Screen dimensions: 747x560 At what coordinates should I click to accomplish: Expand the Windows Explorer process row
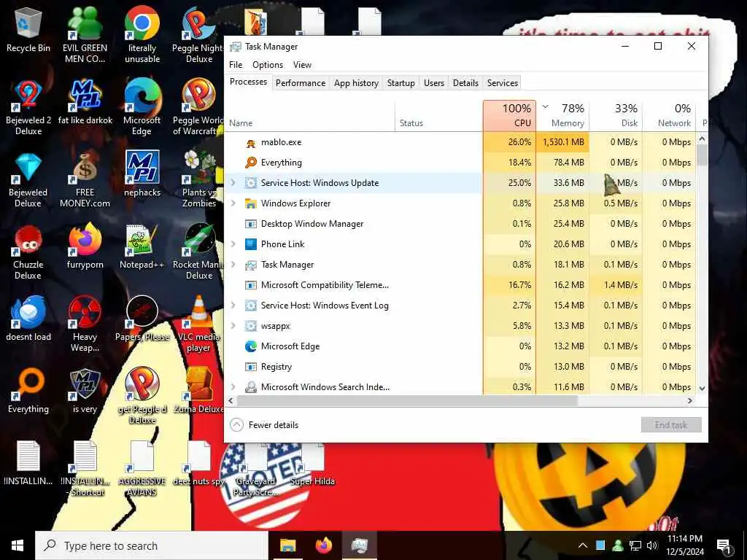pyautogui.click(x=233, y=203)
